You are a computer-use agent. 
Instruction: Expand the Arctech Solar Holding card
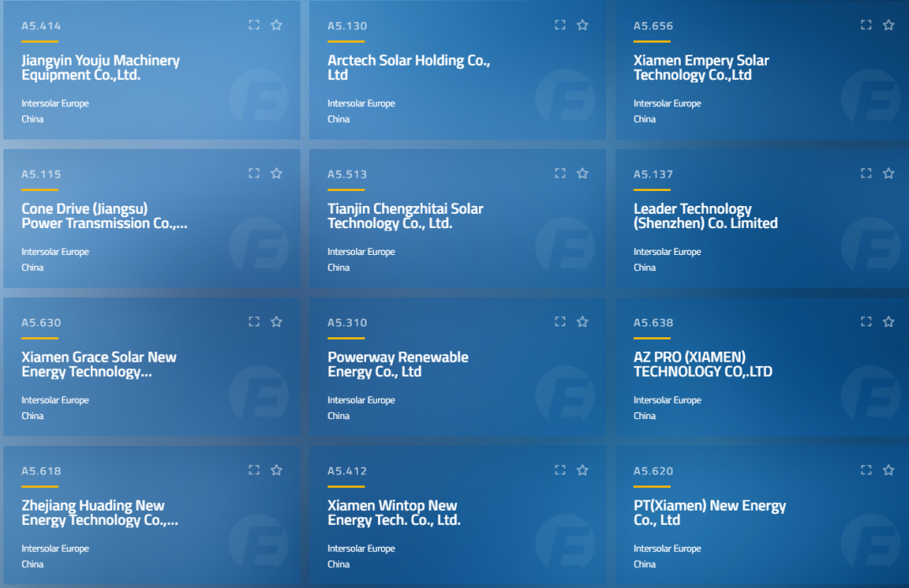(560, 25)
